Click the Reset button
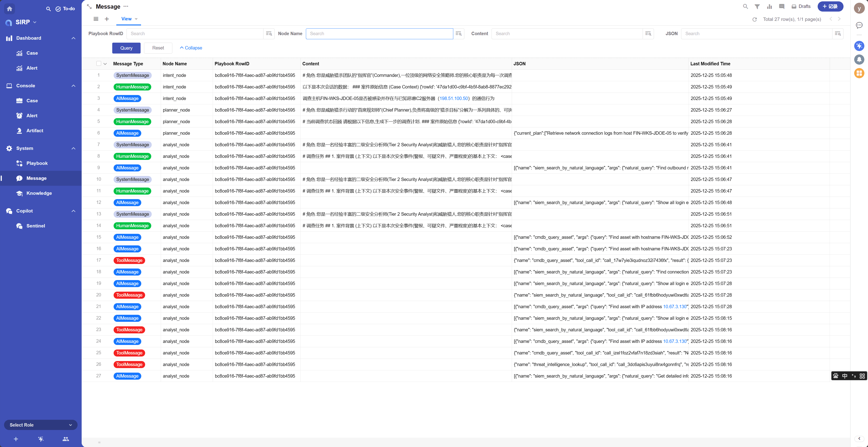This screenshot has height=447, width=868. [158, 48]
